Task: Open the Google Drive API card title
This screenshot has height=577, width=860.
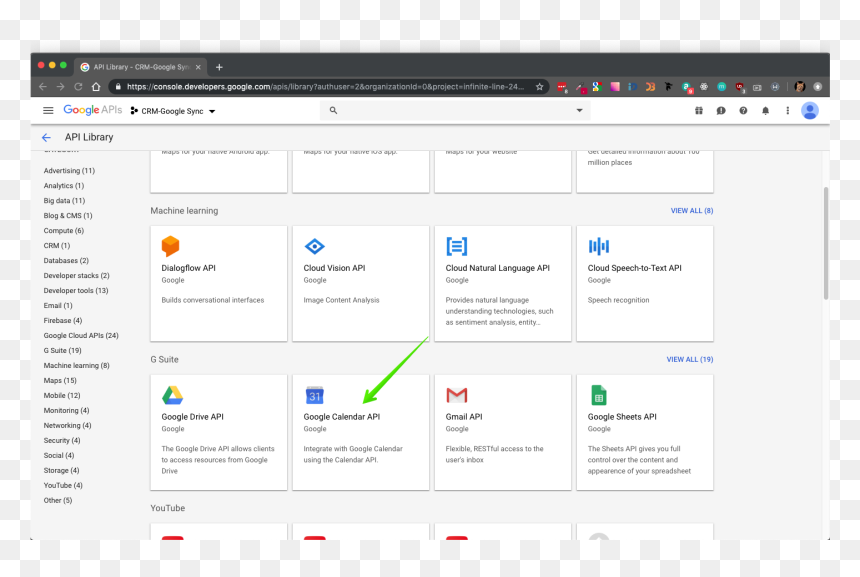Action: point(193,417)
